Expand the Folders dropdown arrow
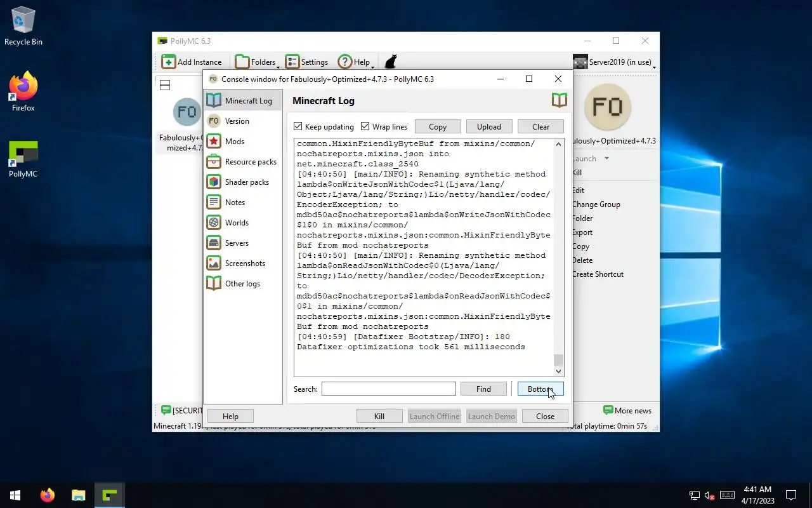812x508 pixels. click(278, 66)
